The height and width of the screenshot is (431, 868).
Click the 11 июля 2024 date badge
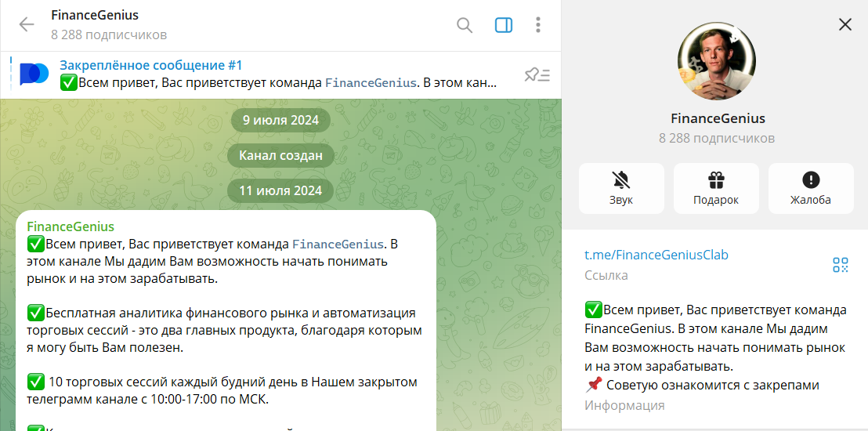tap(281, 190)
